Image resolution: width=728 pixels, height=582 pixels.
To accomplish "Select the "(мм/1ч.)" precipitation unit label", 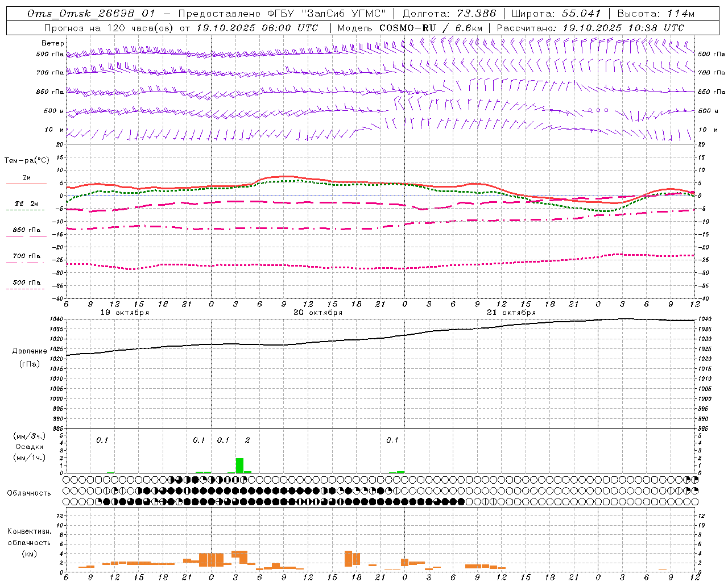I will [x=30, y=458].
